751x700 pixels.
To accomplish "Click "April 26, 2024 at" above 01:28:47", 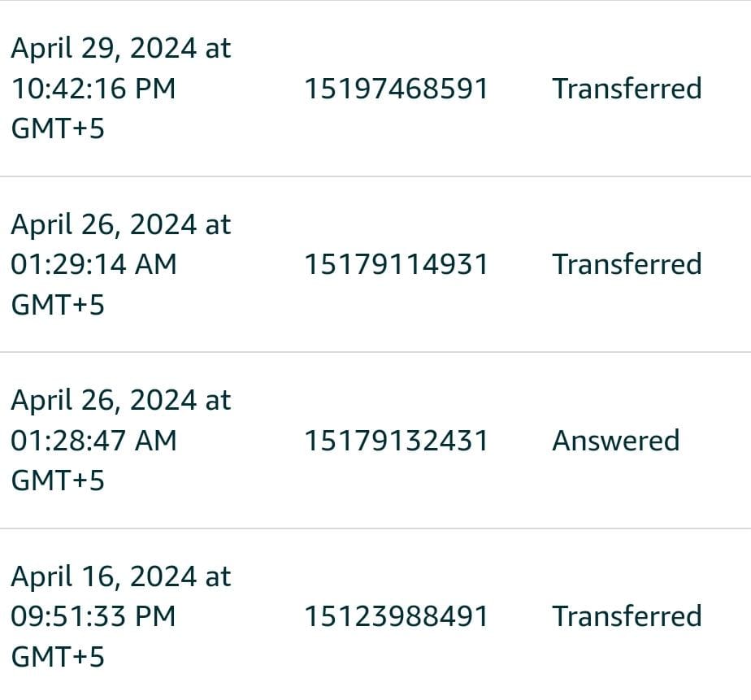I will (121, 401).
